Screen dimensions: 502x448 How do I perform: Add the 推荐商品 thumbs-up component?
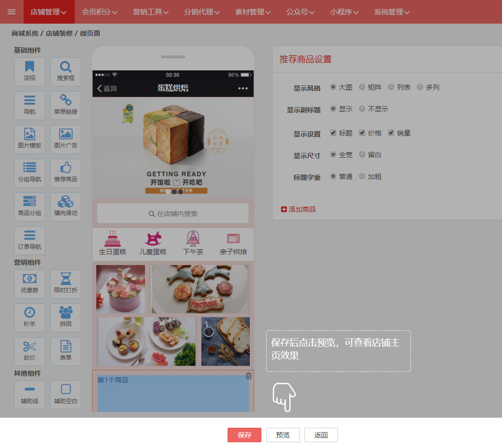click(66, 173)
